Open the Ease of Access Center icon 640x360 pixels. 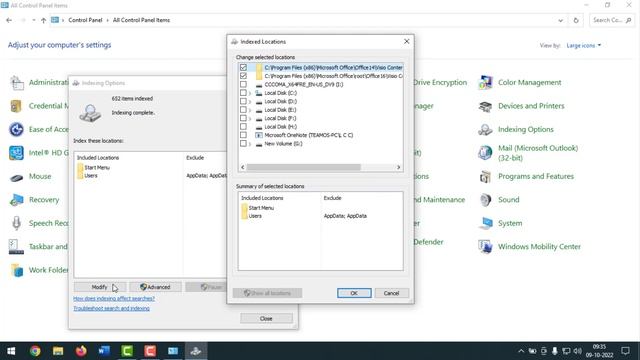(16, 129)
